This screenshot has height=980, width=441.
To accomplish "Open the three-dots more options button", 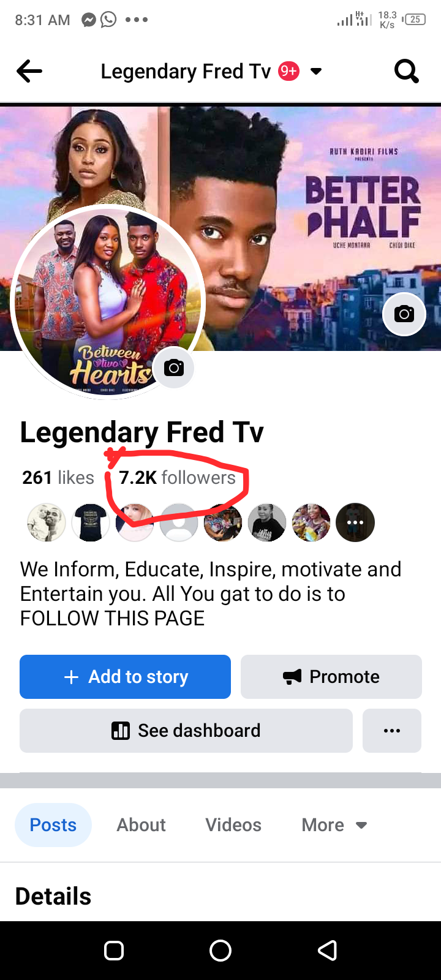I will click(392, 731).
